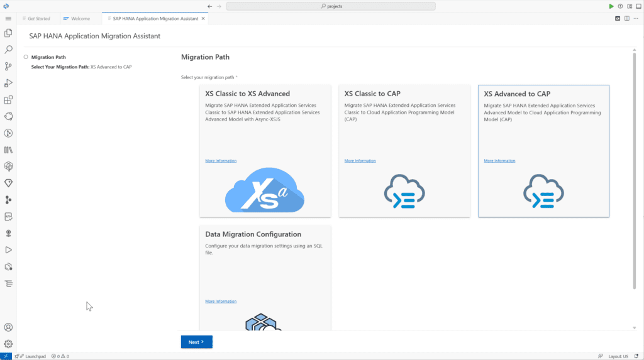
Task: Open the hamburger main menu
Action: coord(8,19)
